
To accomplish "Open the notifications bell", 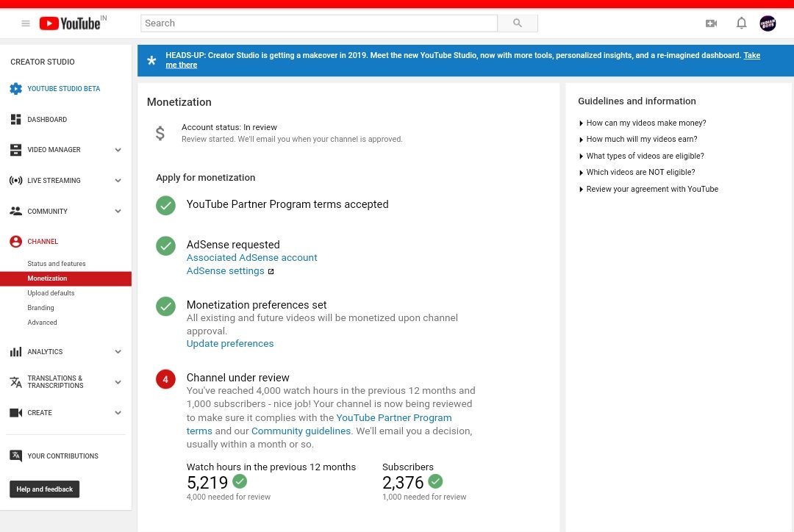I will coord(741,23).
